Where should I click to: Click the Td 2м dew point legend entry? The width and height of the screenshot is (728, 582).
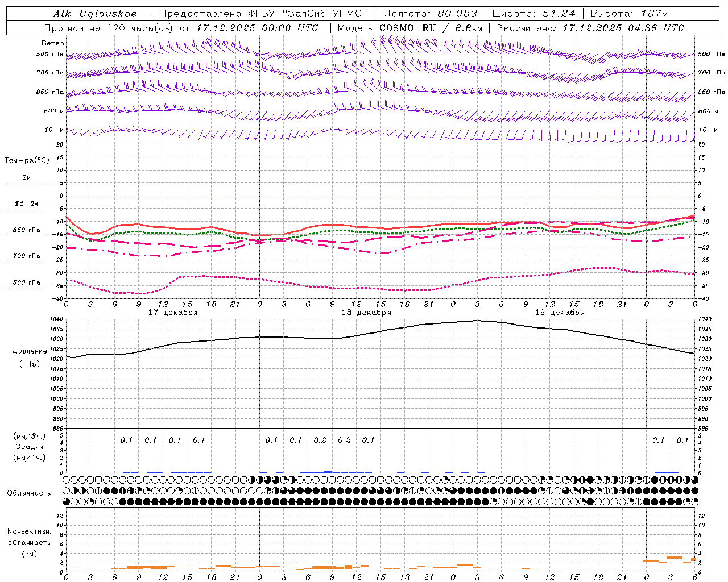pyautogui.click(x=27, y=203)
